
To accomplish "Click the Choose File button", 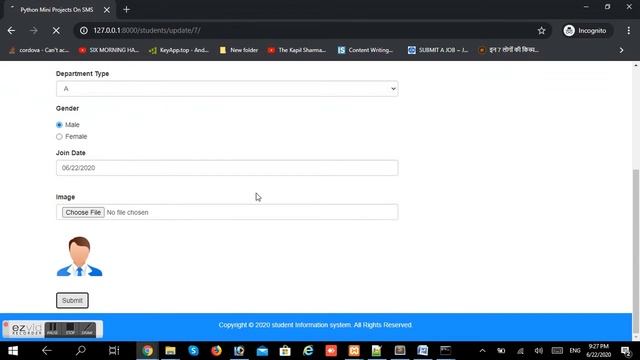I will (x=83, y=212).
